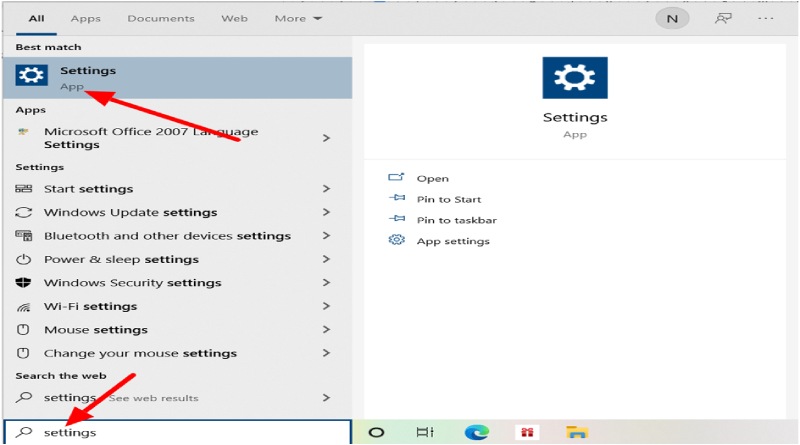Expand arrow next to Start settings
800x445 pixels.
click(327, 189)
